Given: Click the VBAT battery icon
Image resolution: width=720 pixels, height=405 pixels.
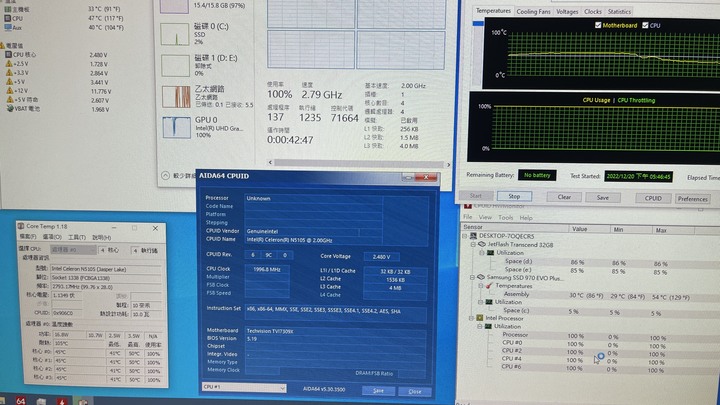Looking at the screenshot, I should pyautogui.click(x=10, y=109).
